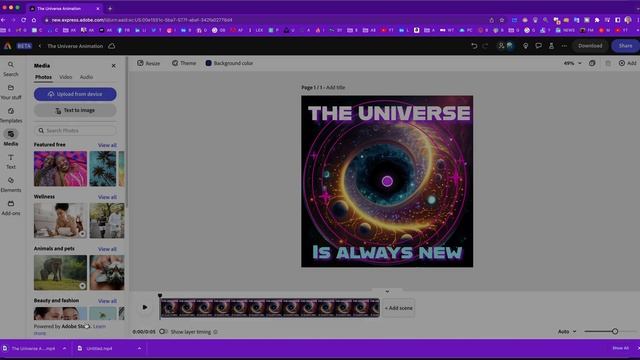The image size is (640, 360).
Task: Open the three-dots more options menu
Action: pos(564,46)
